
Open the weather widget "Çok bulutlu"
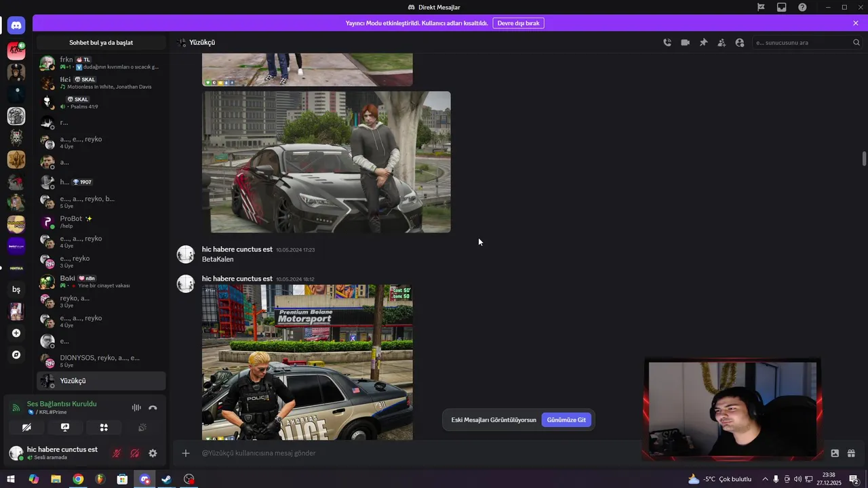(719, 479)
